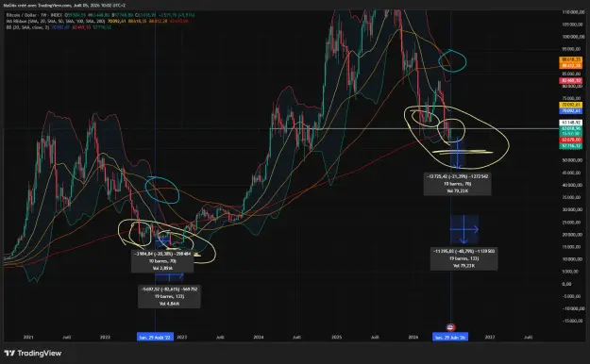The width and height of the screenshot is (590, 364).
Task: Click the 2021 label on time axis
Action: (28, 338)
